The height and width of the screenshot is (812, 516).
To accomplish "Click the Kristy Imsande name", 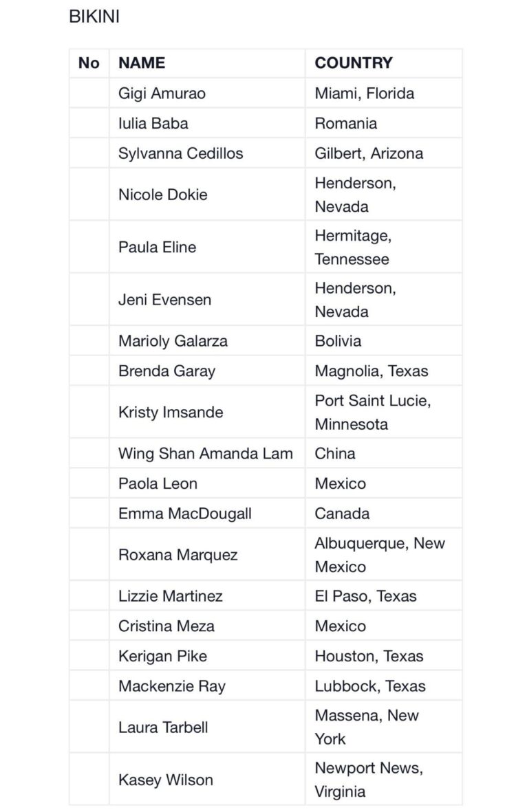I will click(170, 413).
